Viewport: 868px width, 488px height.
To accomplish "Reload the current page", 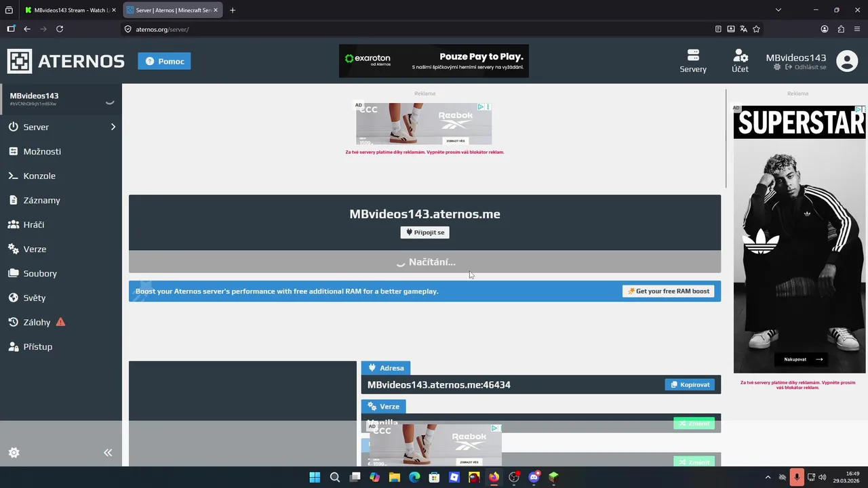I will [60, 29].
